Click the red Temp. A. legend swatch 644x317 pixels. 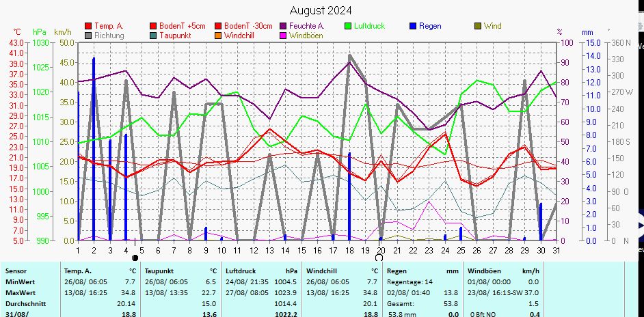[x=88, y=26]
